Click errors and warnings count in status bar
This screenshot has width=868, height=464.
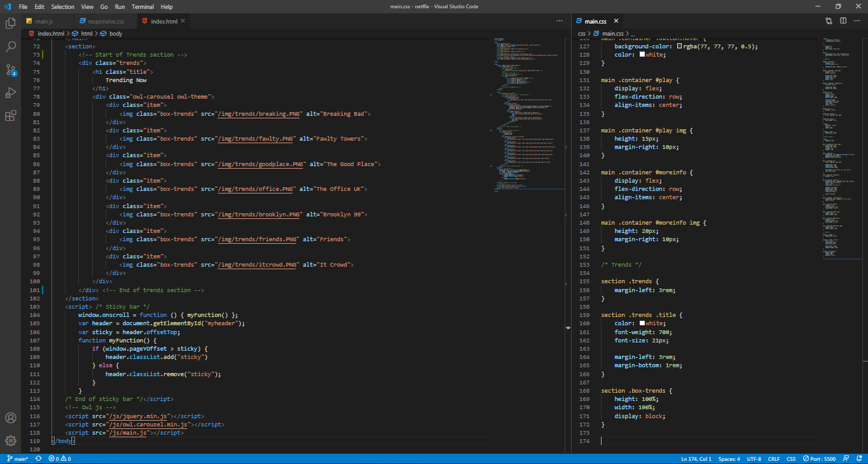click(x=59, y=459)
